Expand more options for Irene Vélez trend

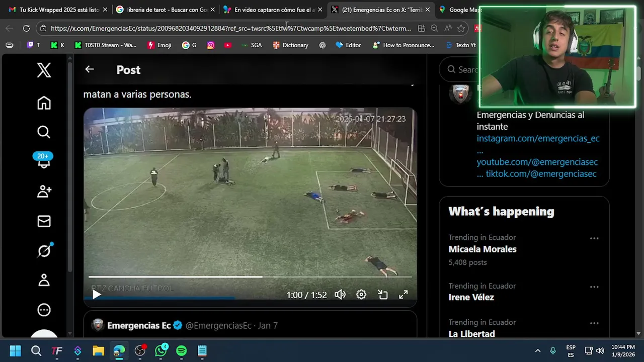[x=594, y=287]
